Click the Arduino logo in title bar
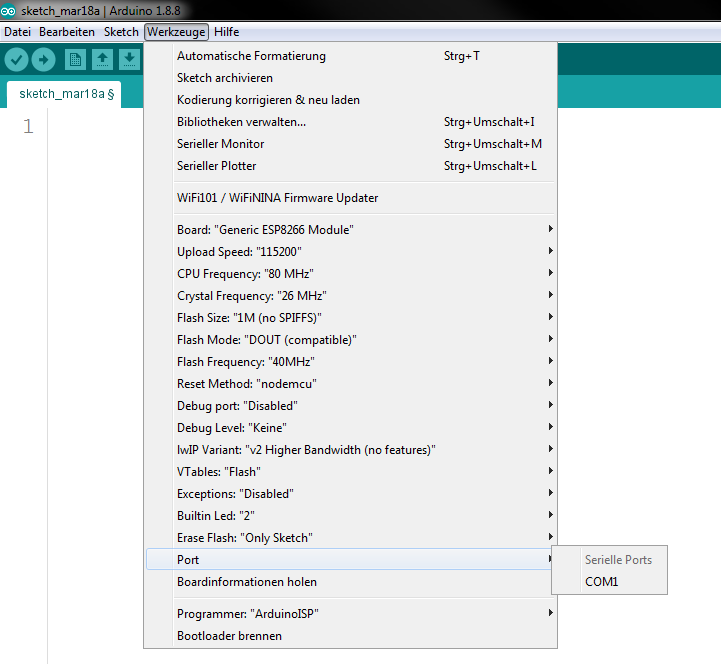The width and height of the screenshot is (721, 664). click(x=10, y=10)
